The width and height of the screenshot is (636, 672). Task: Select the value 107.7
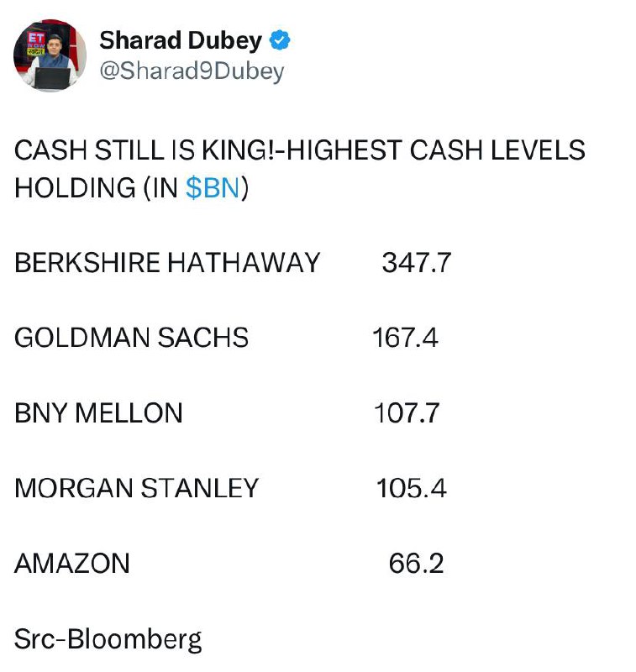point(407,413)
